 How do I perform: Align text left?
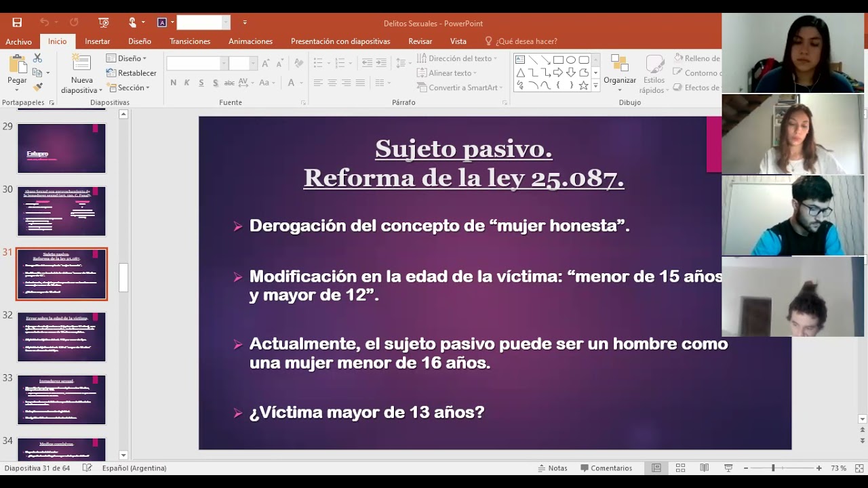[x=318, y=83]
